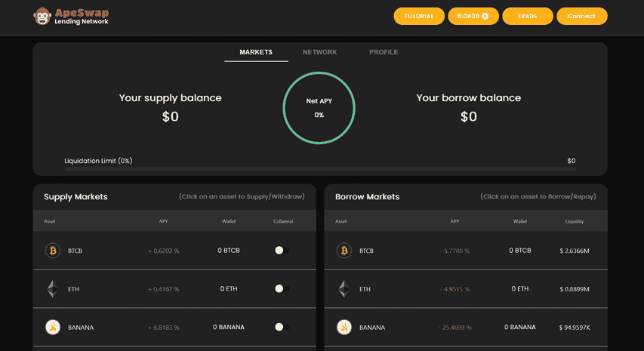Click the 0.0000 balance button
644x351 pixels.
[x=473, y=16]
